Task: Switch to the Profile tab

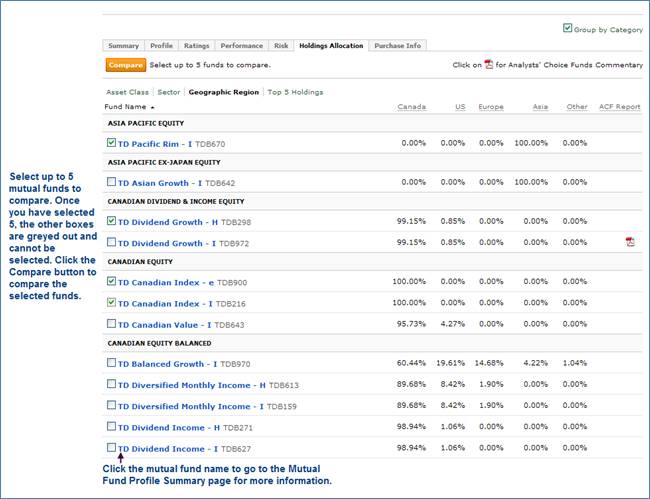Action: pyautogui.click(x=161, y=46)
